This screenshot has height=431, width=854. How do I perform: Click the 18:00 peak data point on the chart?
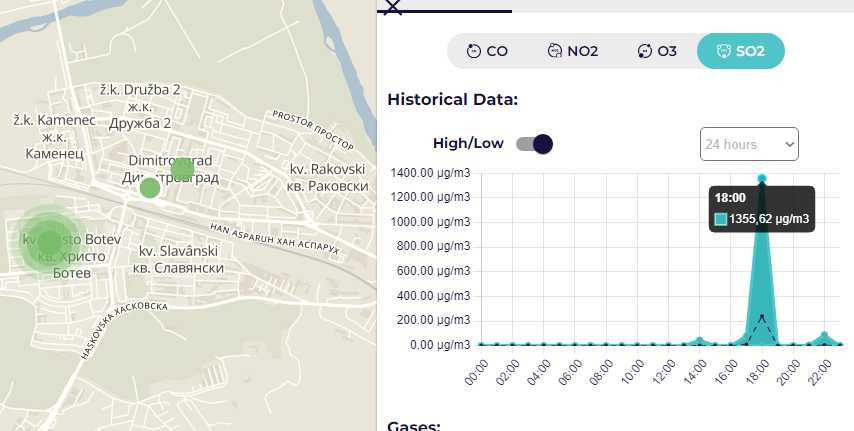click(762, 178)
